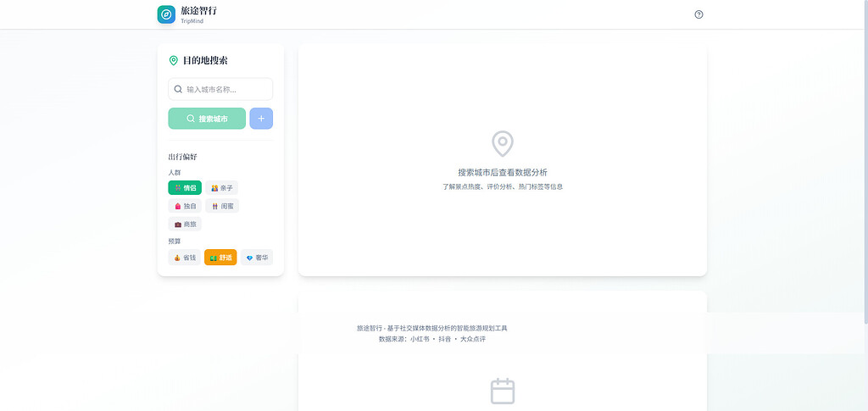Viewport: 868px width, 411px height.
Task: Click the 搜索城市后查看数据分析 message
Action: click(x=503, y=173)
